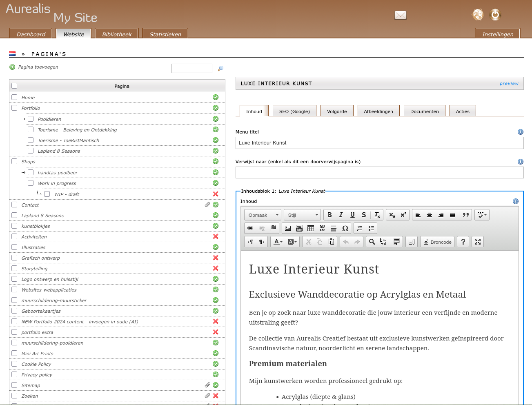Insert a link using the chain icon

(x=250, y=228)
